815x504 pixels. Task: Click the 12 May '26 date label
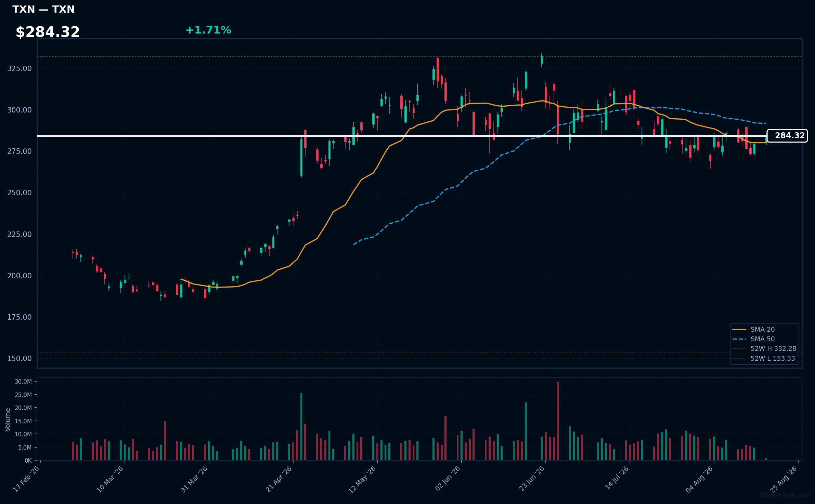click(x=362, y=479)
